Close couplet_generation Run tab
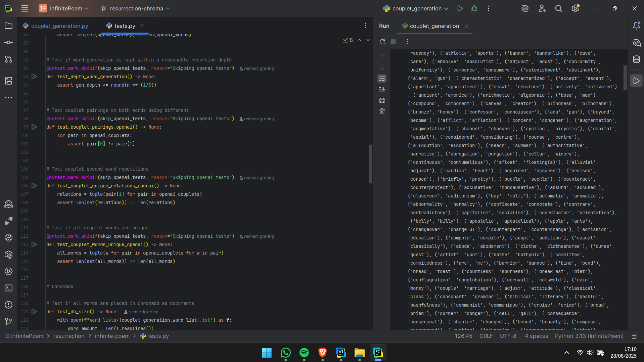 coord(466,26)
